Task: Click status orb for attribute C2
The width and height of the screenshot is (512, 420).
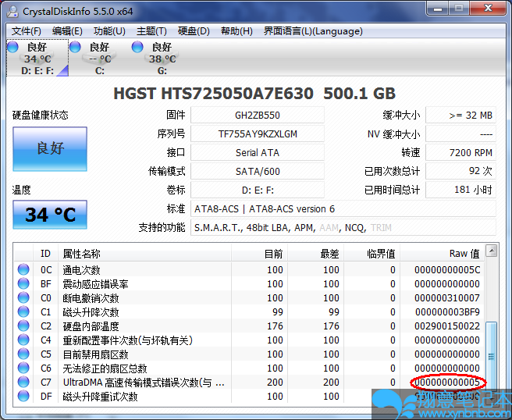Action: tap(23, 326)
